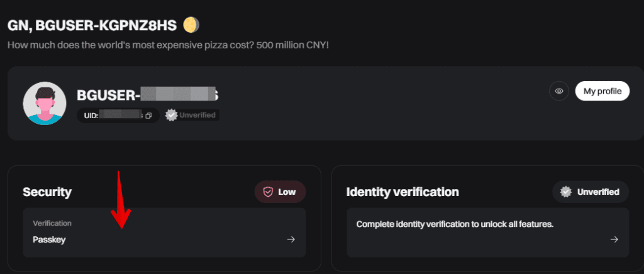This screenshot has width=644, height=274.
Task: Click the user avatar picture
Action: click(45, 103)
